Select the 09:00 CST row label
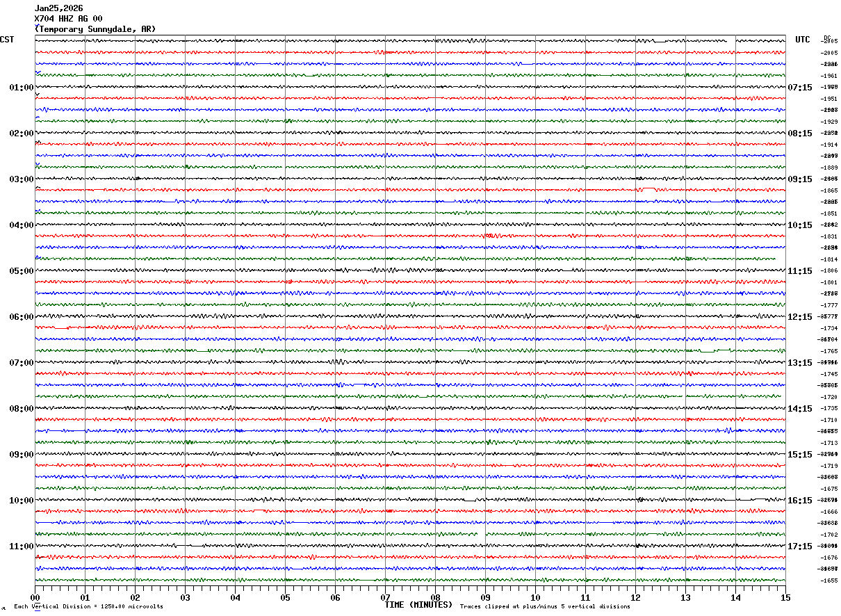 [21, 455]
